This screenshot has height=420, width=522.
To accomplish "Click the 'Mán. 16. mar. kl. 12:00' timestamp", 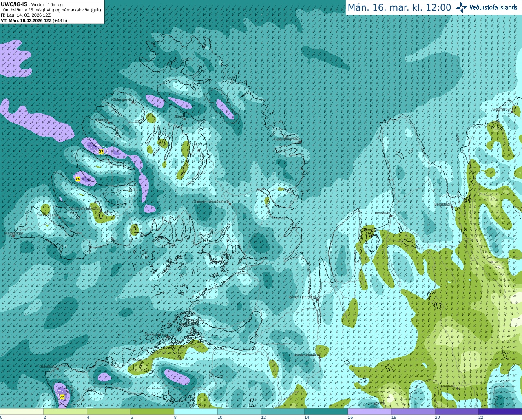I will click(399, 8).
